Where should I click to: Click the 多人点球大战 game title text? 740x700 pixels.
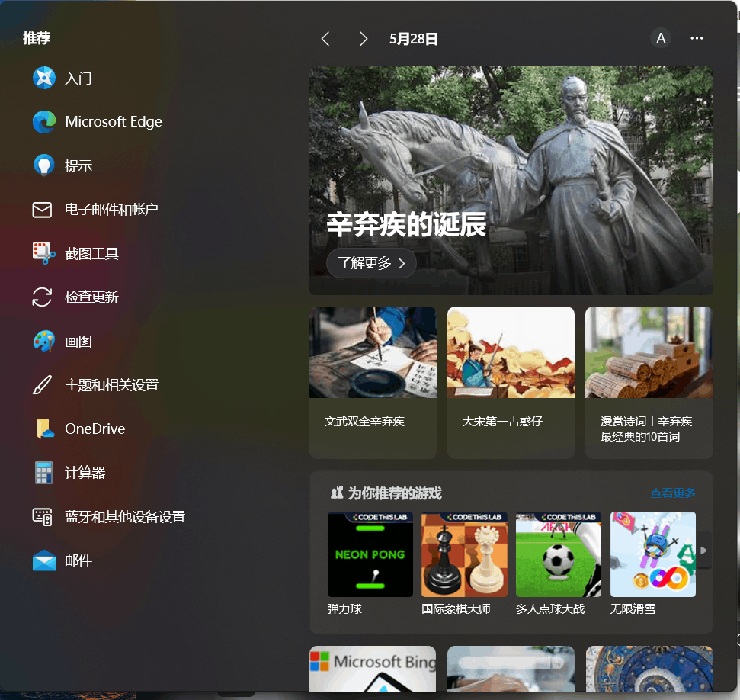click(550, 608)
